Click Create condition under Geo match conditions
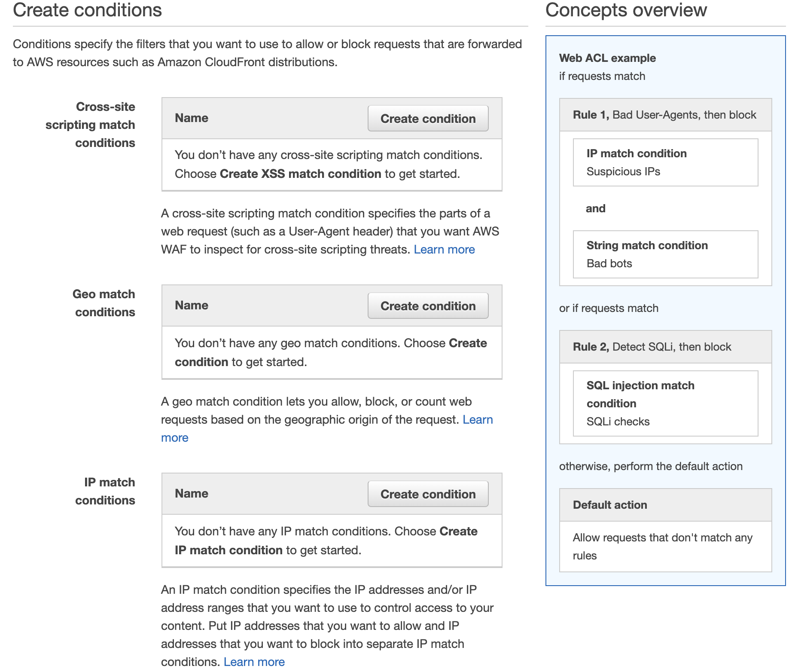Viewport: 792px width, 672px height. [x=428, y=305]
